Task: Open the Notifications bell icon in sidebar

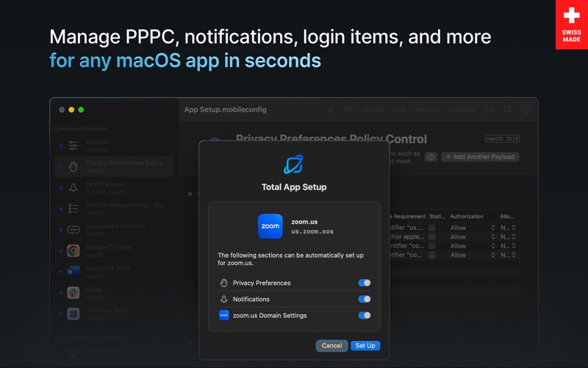Action: pyautogui.click(x=73, y=188)
